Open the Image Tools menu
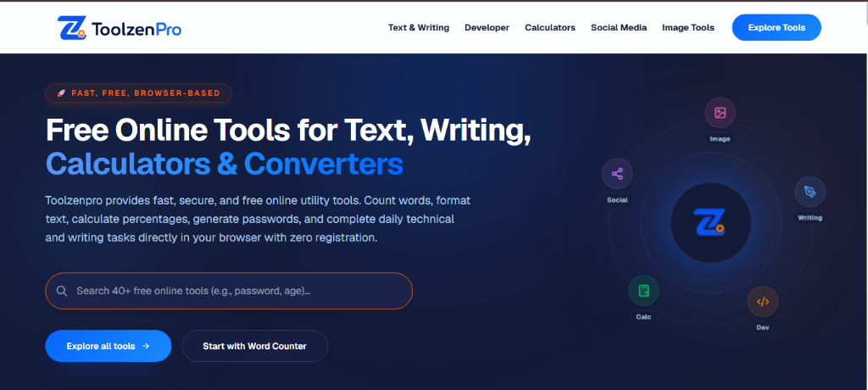Image resolution: width=868 pixels, height=390 pixels. [x=688, y=28]
